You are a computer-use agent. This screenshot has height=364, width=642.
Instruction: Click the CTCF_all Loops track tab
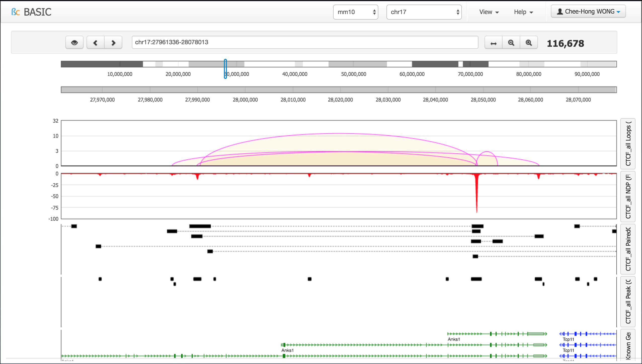point(628,144)
